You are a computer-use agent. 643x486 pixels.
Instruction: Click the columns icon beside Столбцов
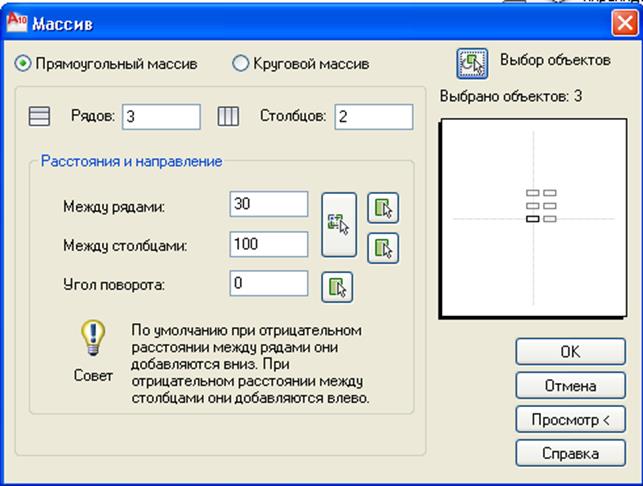[x=228, y=116]
